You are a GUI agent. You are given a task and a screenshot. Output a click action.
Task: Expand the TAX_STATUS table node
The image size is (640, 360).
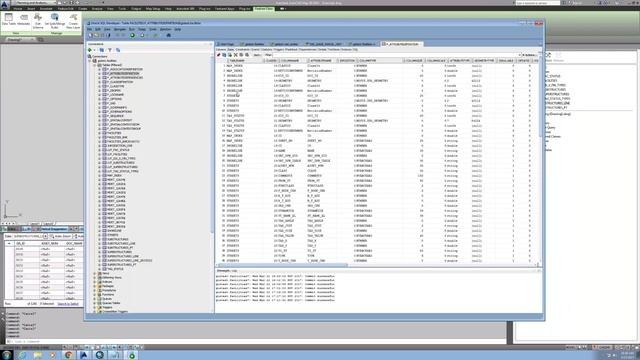tap(99, 269)
